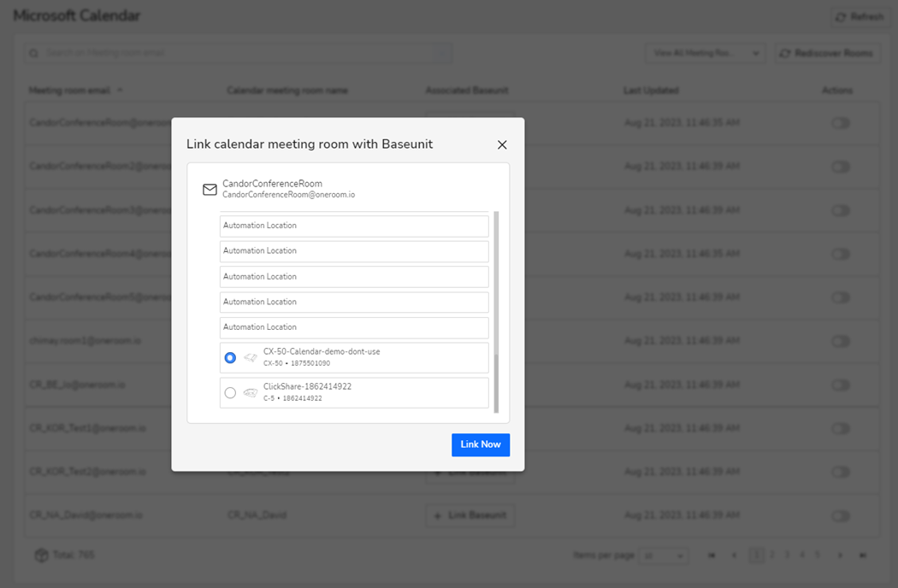
Task: Click the device icon for ClickShare-1862414922
Action: pos(250,392)
